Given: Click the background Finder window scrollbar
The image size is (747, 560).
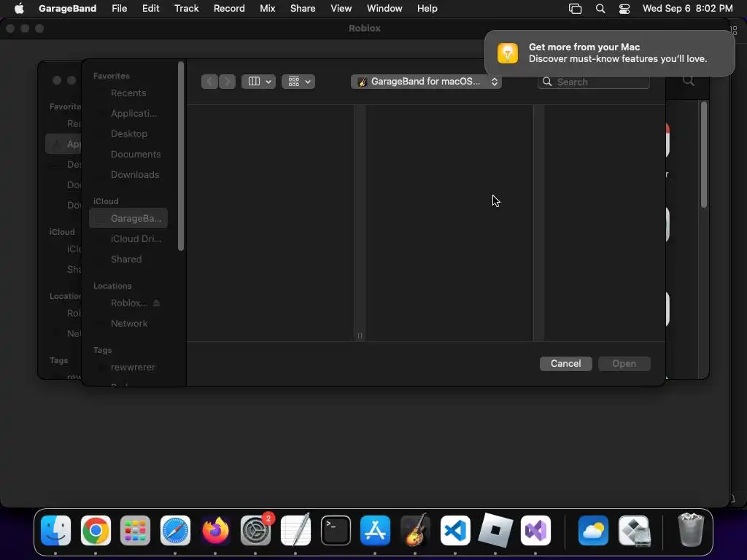Looking at the screenshot, I should (704, 155).
